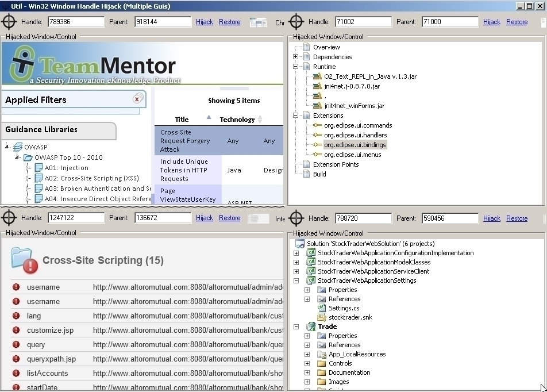This screenshot has width=547, height=392.
Task: Click the crosshair target icon next to Handle 71002
Action: 296,22
